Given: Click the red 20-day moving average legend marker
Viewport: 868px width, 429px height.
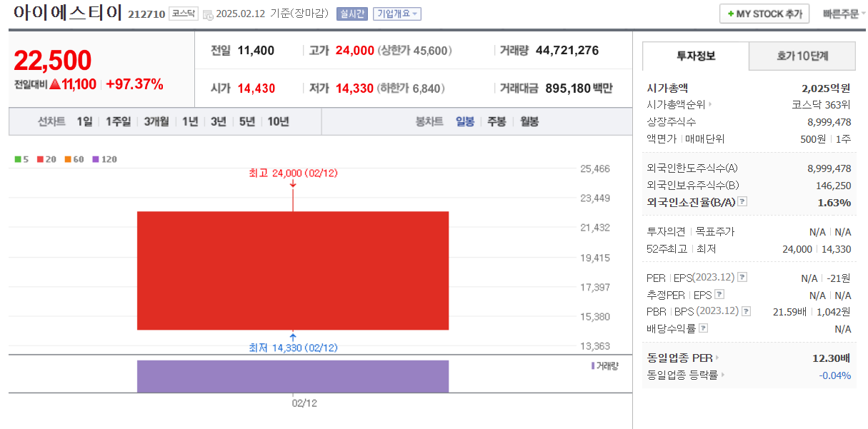Looking at the screenshot, I should [41, 159].
